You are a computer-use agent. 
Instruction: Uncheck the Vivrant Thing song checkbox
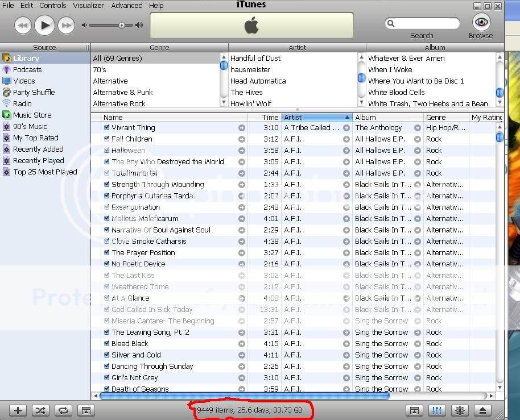[x=106, y=128]
